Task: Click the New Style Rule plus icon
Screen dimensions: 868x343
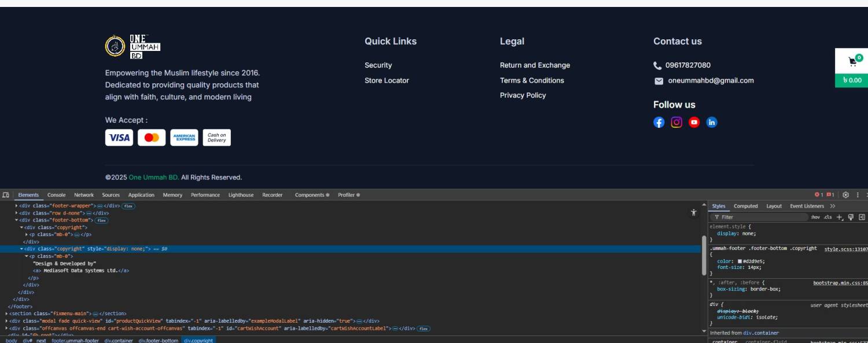Action: [x=840, y=217]
